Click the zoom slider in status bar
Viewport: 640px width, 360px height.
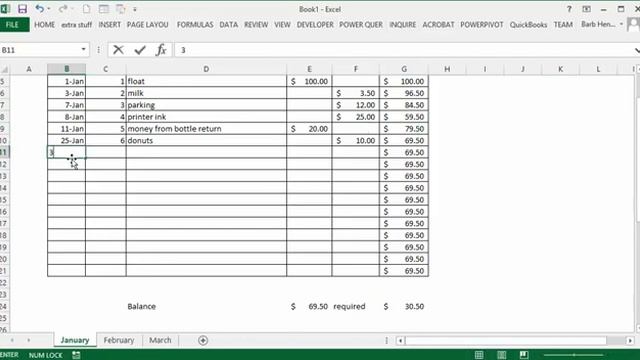[x=574, y=355]
